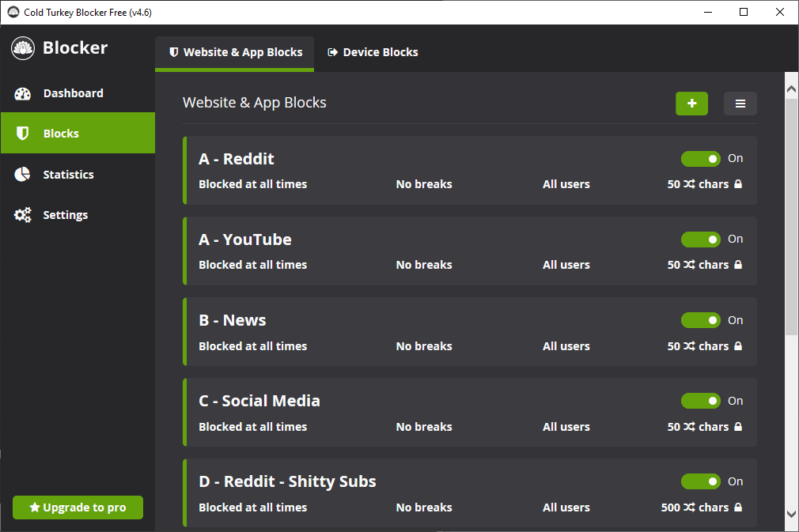This screenshot has width=799, height=532.
Task: Click the shuffle icon in A - YouTube row
Action: [x=689, y=264]
